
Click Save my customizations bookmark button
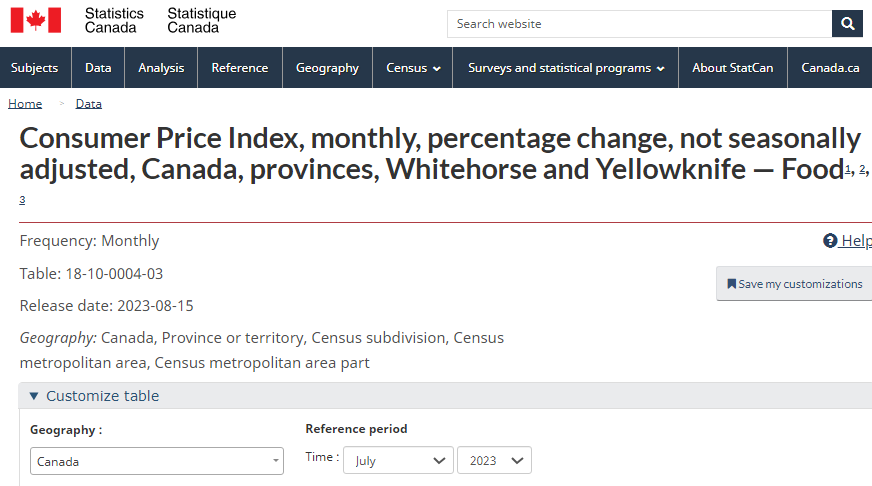(795, 284)
